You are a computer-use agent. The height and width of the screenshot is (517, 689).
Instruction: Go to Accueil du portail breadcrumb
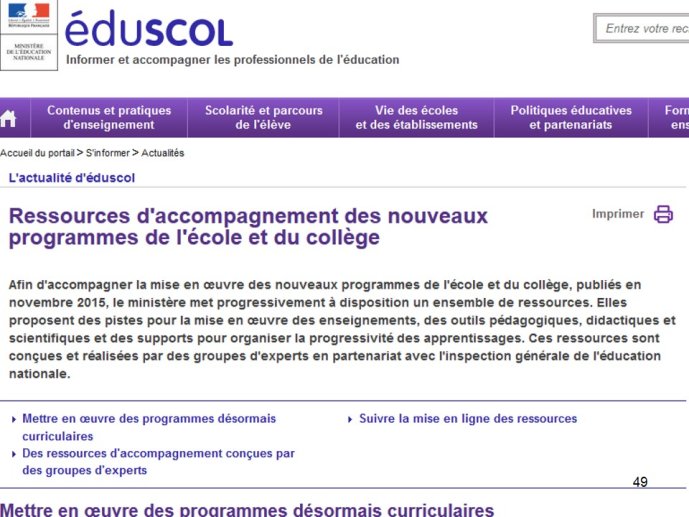tap(37, 153)
